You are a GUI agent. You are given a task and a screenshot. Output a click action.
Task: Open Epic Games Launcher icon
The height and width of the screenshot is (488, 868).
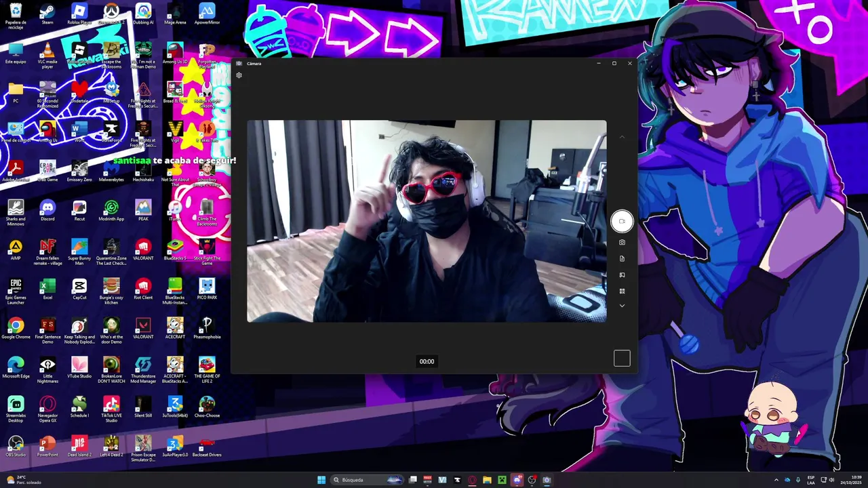(16, 291)
